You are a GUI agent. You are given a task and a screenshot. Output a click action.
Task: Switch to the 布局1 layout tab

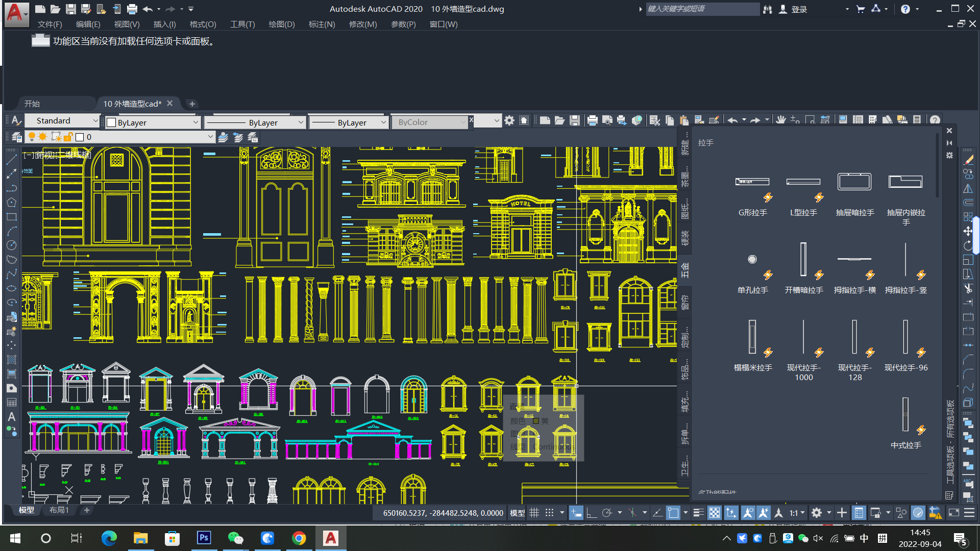[59, 510]
